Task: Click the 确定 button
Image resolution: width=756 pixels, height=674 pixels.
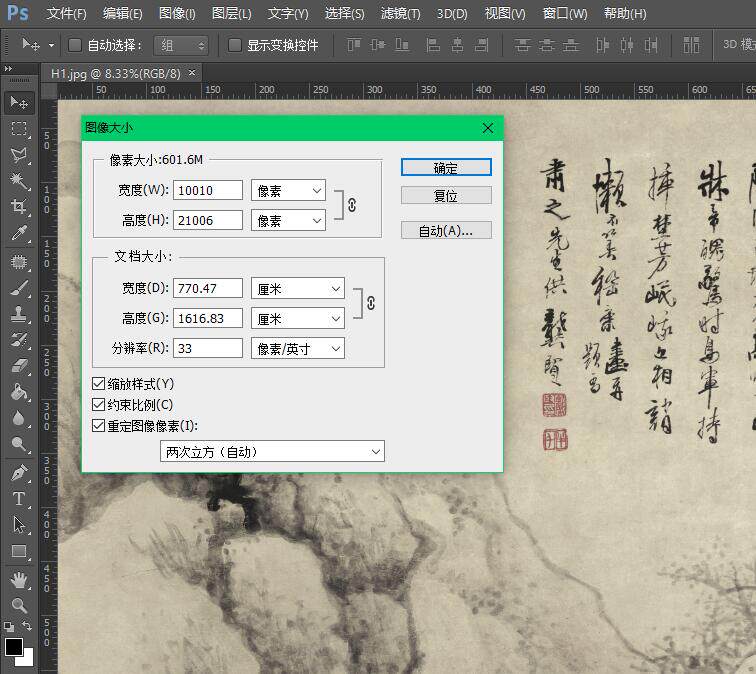Action: click(446, 167)
